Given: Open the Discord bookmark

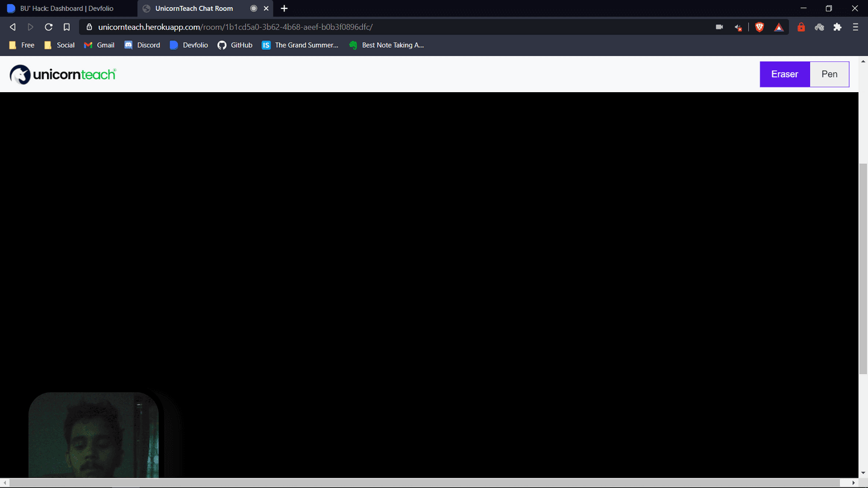Looking at the screenshot, I should 142,45.
